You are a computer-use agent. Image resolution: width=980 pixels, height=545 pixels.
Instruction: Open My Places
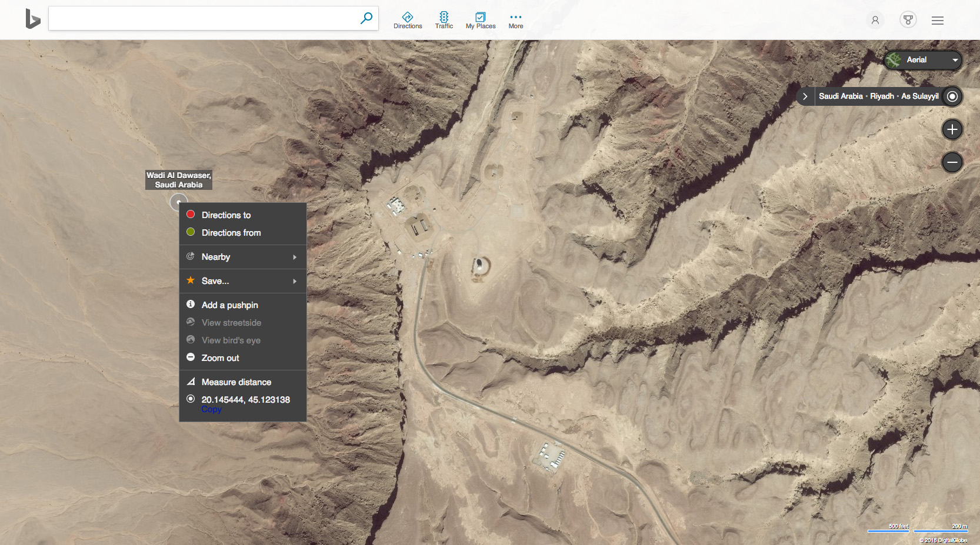click(x=480, y=20)
